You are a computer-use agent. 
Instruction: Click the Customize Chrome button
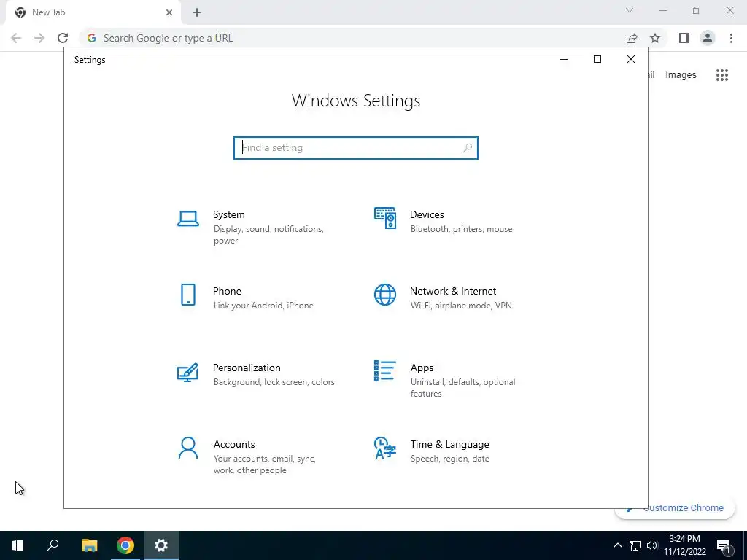tap(675, 508)
